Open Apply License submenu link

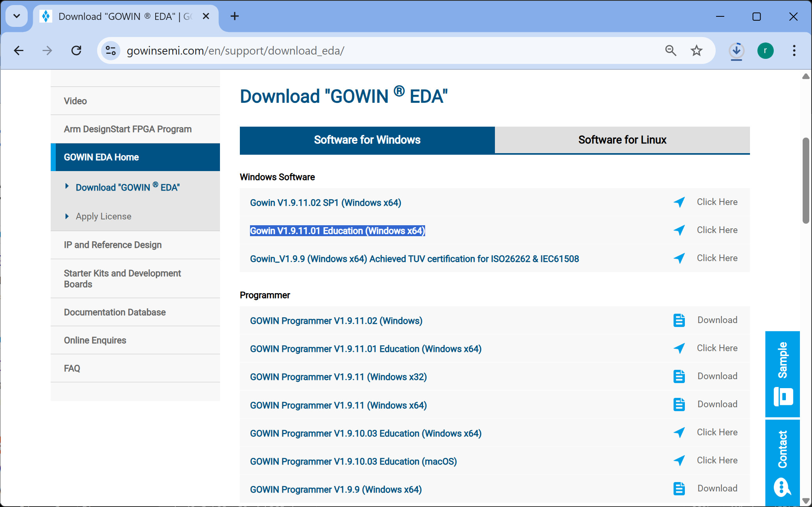tap(103, 216)
